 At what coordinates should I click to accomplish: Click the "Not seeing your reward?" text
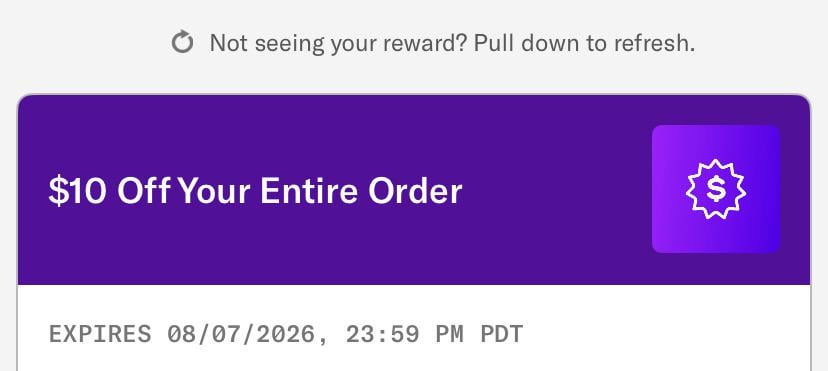point(338,43)
